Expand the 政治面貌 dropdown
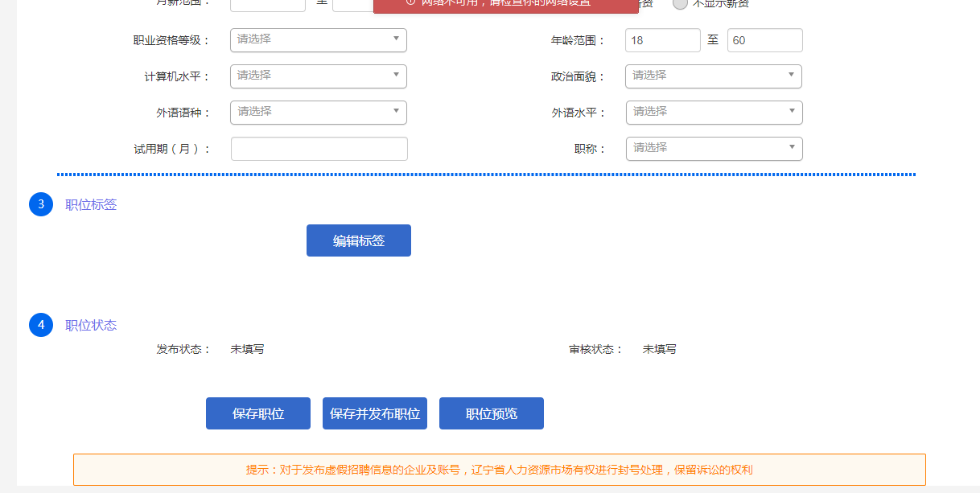 click(713, 76)
